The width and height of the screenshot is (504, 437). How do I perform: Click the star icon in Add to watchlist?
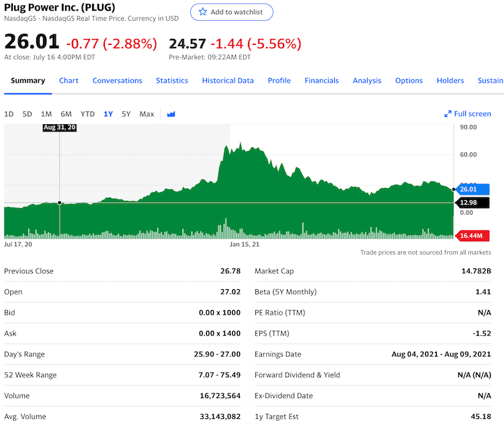click(203, 12)
